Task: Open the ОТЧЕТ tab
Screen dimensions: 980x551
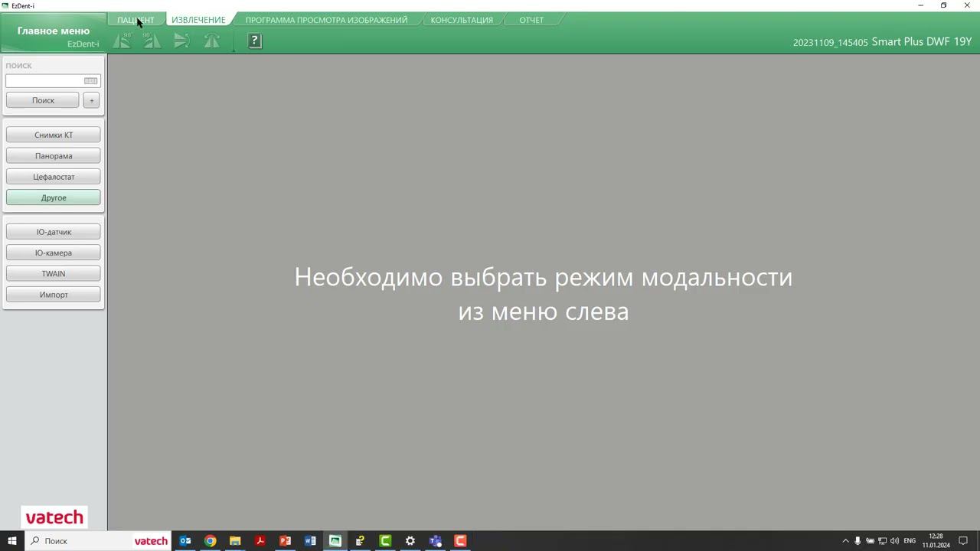Action: (x=531, y=20)
